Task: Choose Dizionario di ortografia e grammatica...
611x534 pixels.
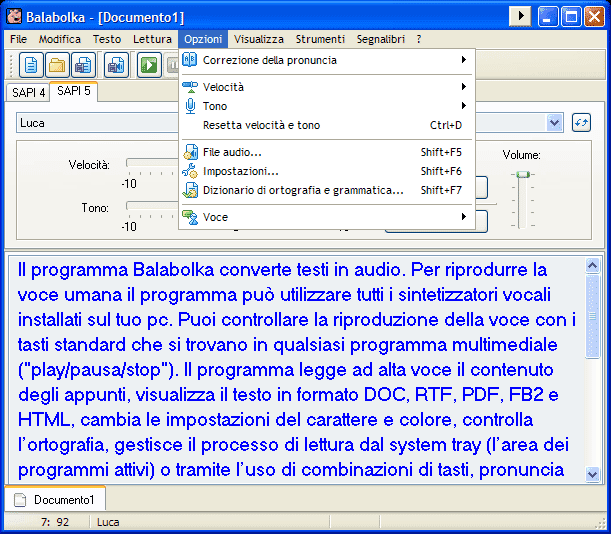Action: (x=327, y=190)
